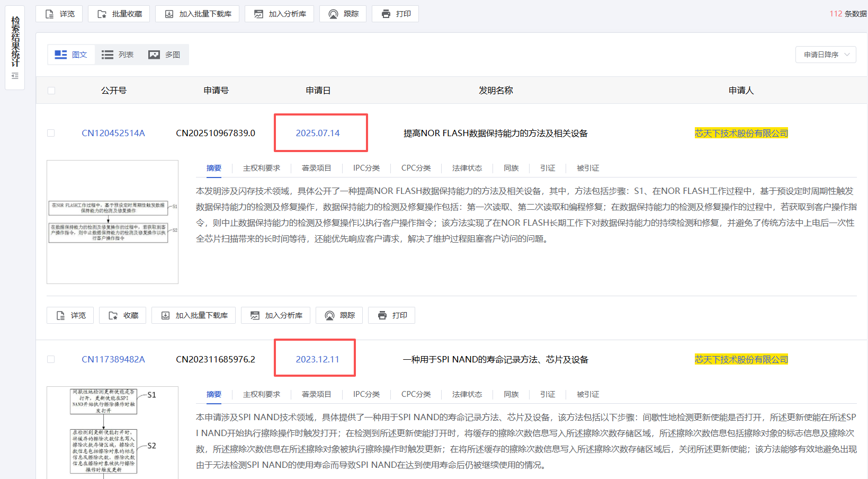This screenshot has height=479, width=868.
Task: Open the 申请日降序 sort dropdown
Action: 825,54
